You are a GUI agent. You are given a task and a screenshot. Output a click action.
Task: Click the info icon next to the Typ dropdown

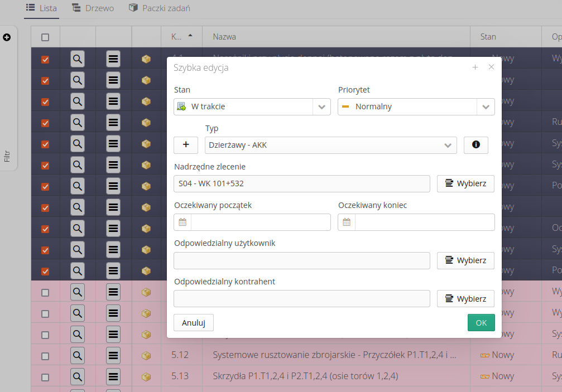pos(475,144)
